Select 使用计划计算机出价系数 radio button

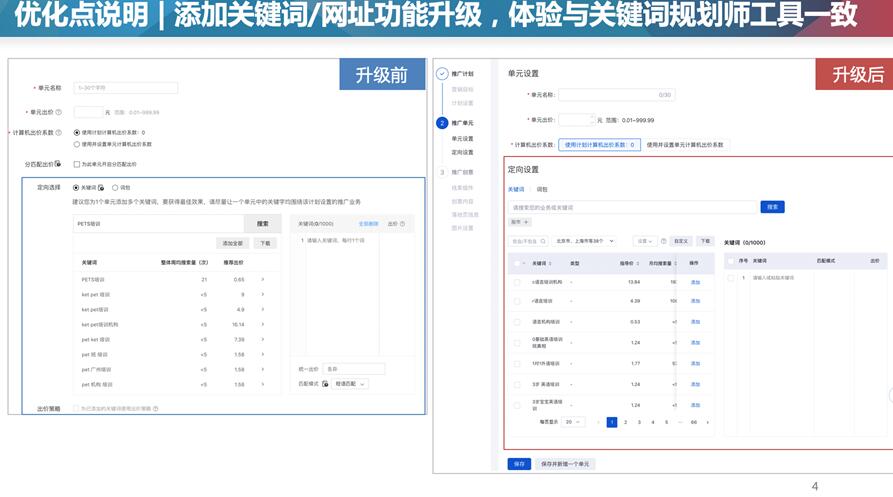[77, 132]
